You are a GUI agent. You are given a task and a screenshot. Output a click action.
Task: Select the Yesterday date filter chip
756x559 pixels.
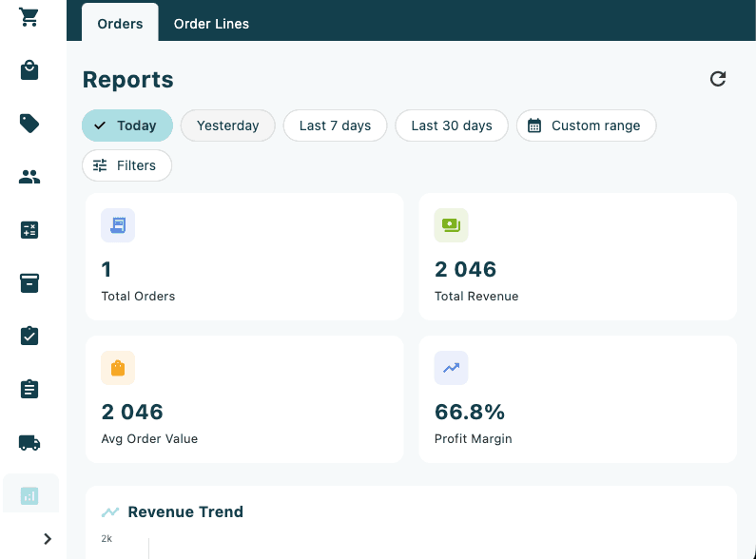tap(227, 125)
